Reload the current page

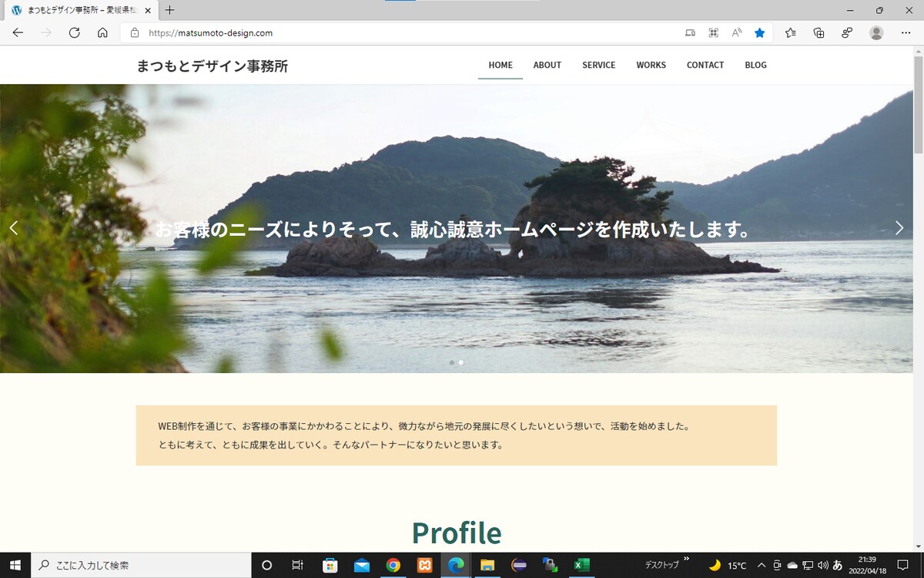pos(75,33)
